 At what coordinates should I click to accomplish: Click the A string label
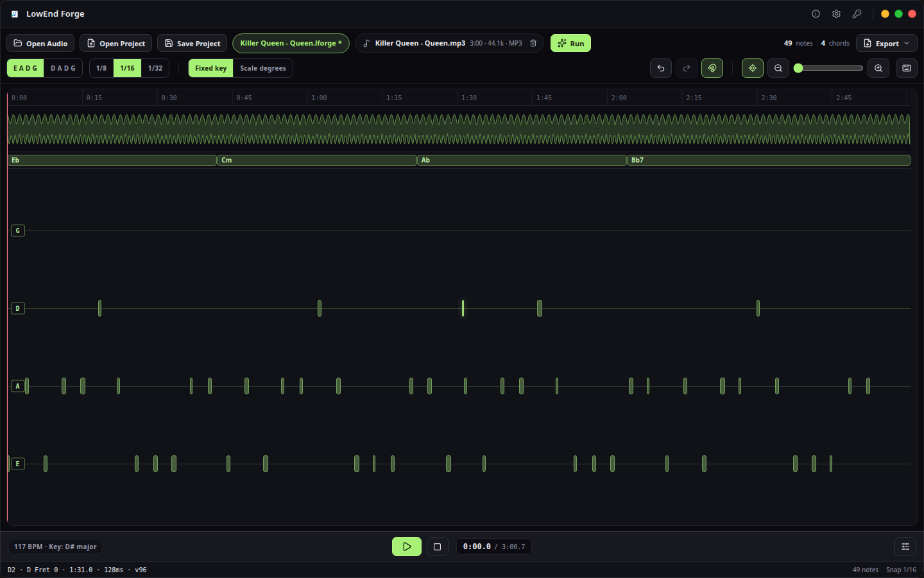click(18, 386)
